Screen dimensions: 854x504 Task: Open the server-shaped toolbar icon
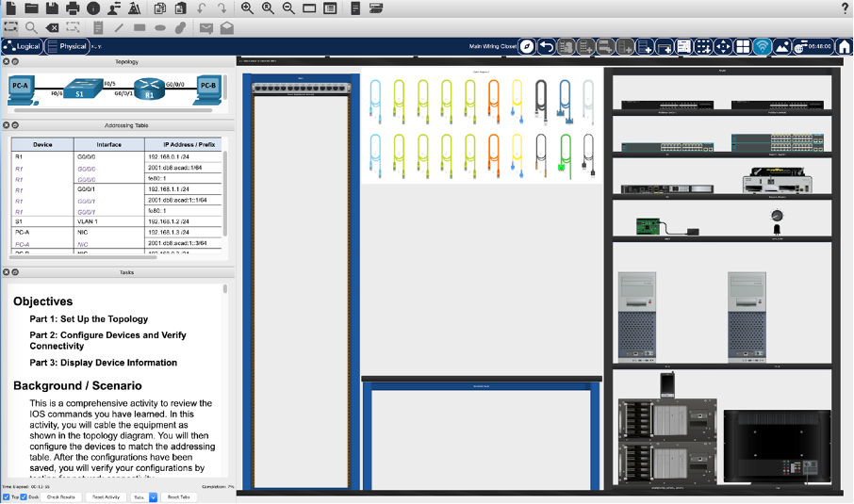pyautogui.click(x=355, y=8)
